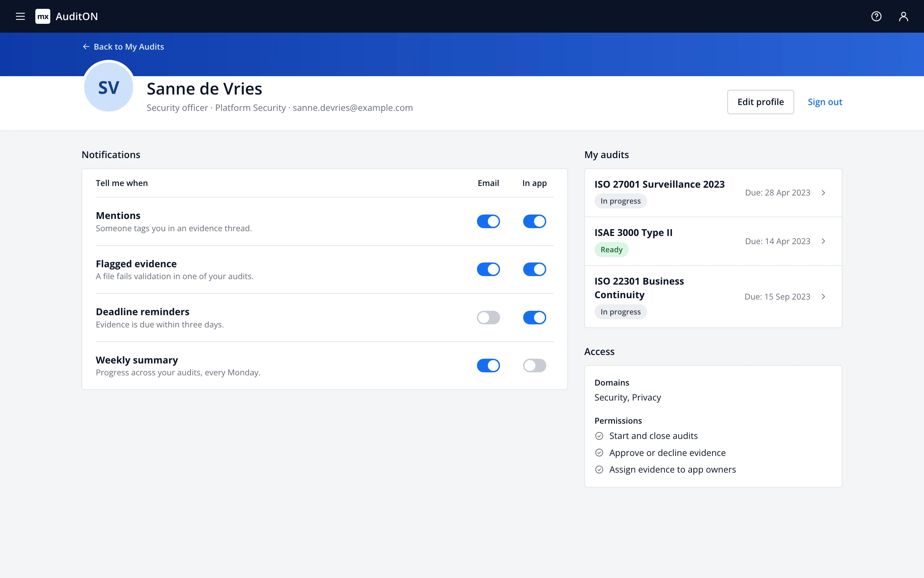The height and width of the screenshot is (578, 924).
Task: Turn off In app for Flagged evidence
Action: pos(535,270)
